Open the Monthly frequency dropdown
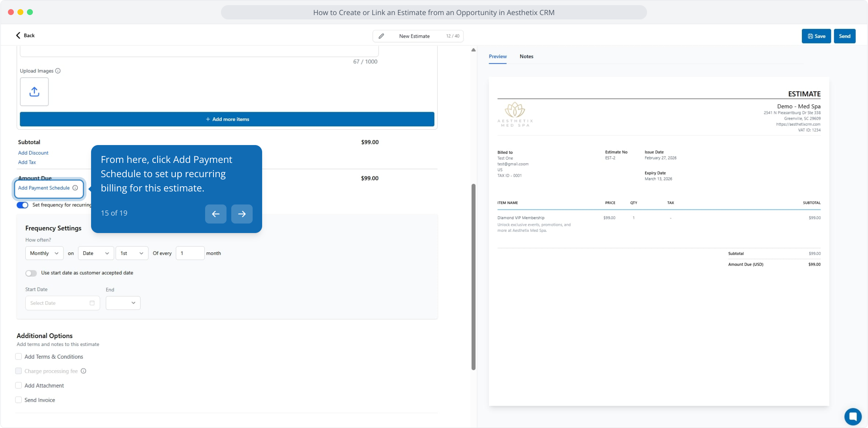This screenshot has width=868, height=428. pos(44,253)
